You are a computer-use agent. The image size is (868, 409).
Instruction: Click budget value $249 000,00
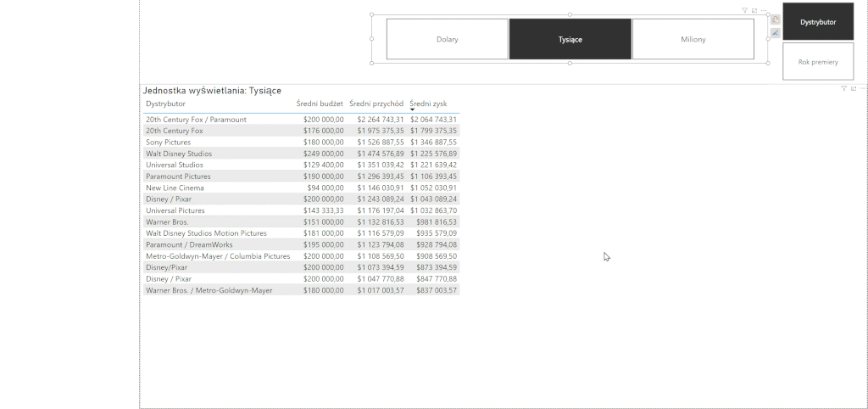point(323,154)
